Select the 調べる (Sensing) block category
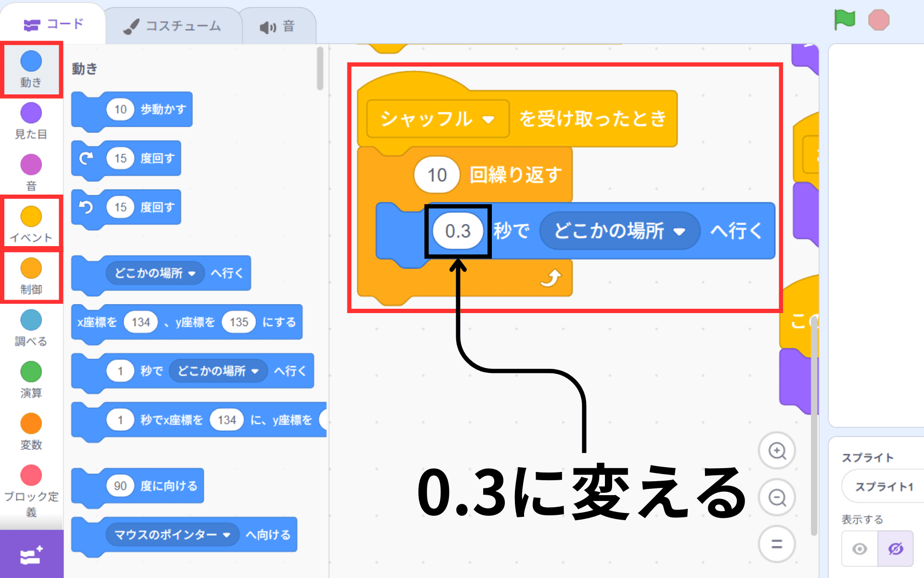This screenshot has width=924, height=578. click(x=31, y=328)
